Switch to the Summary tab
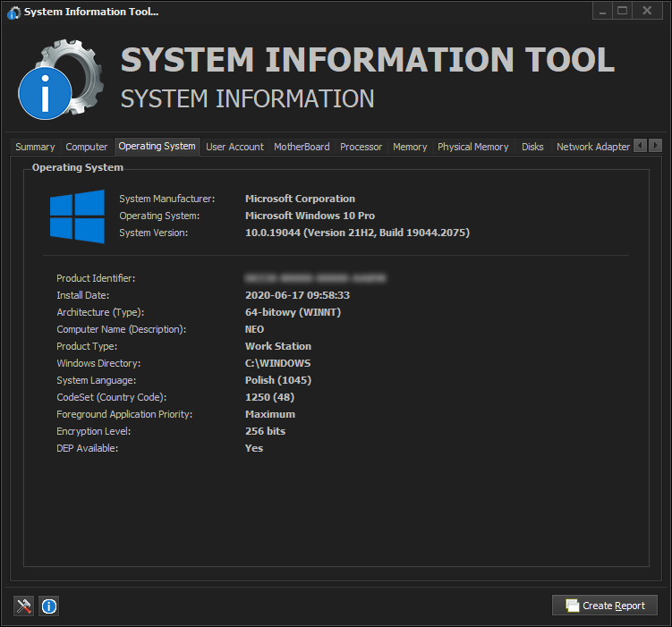 point(35,147)
